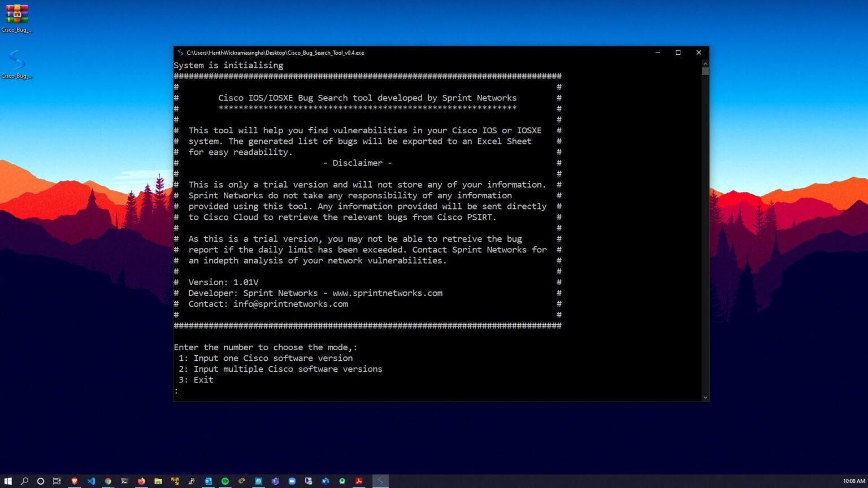
Task: Click the www.sprintnetworks.com text link
Action: click(388, 293)
